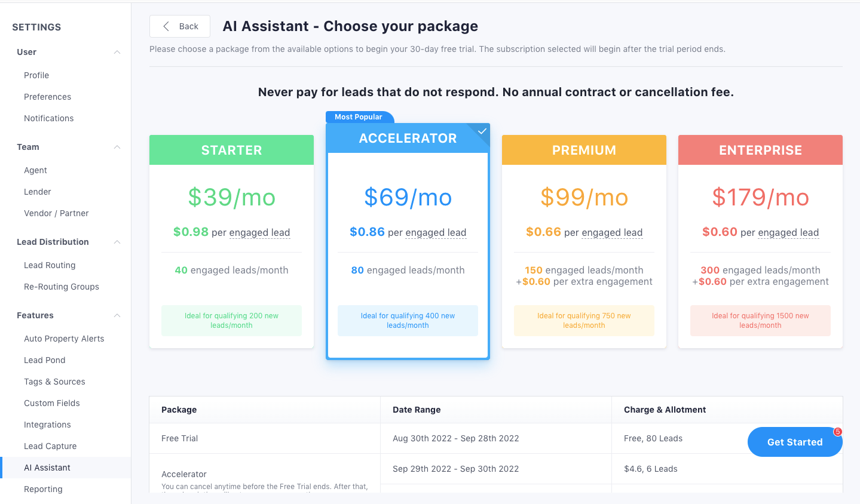Click the blue 'Ideal for qualifying 400' box
The height and width of the screenshot is (504, 860).
click(x=408, y=321)
